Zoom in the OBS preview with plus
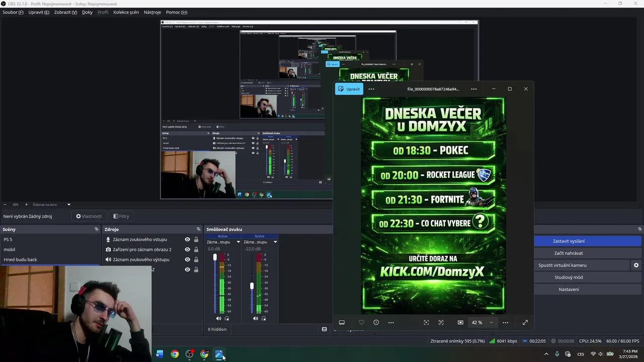 click(26, 205)
